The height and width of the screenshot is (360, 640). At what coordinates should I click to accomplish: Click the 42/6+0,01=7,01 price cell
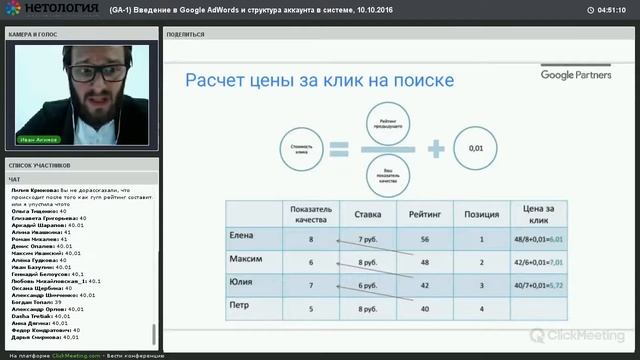[539, 262]
